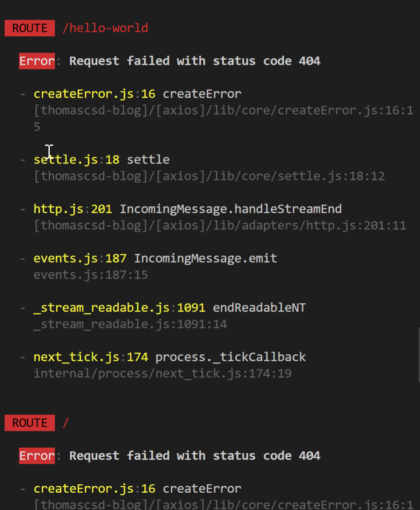This screenshot has height=510, width=420.
Task: Click the next_tick.js:174 file reference
Action: 91,357
